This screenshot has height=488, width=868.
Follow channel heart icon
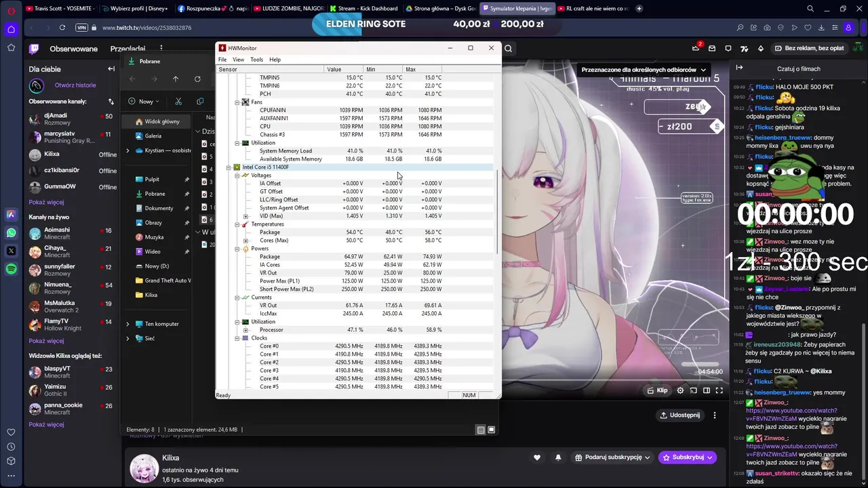click(x=537, y=457)
